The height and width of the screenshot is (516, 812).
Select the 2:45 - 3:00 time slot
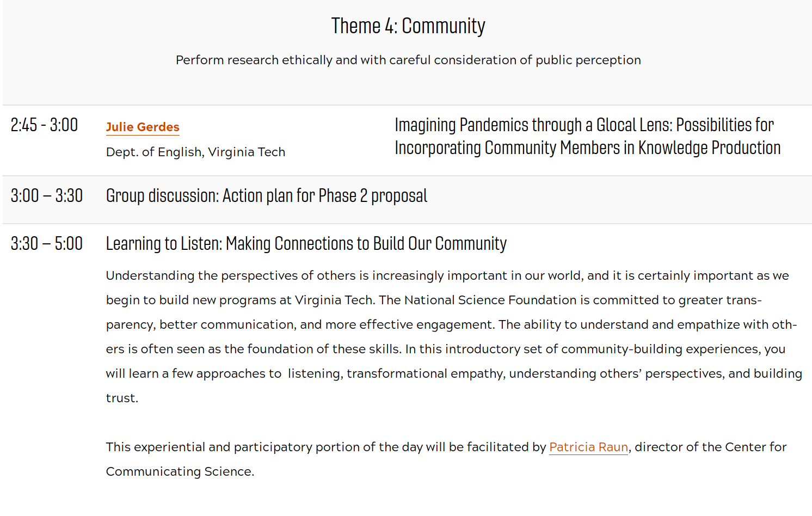pyautogui.click(x=45, y=125)
